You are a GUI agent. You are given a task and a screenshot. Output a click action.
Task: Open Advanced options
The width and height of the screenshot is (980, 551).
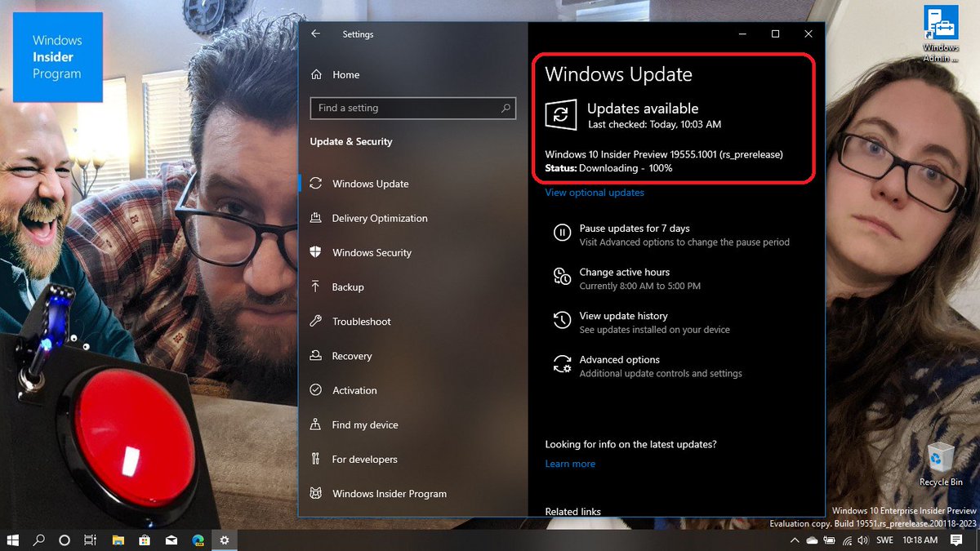(x=620, y=360)
